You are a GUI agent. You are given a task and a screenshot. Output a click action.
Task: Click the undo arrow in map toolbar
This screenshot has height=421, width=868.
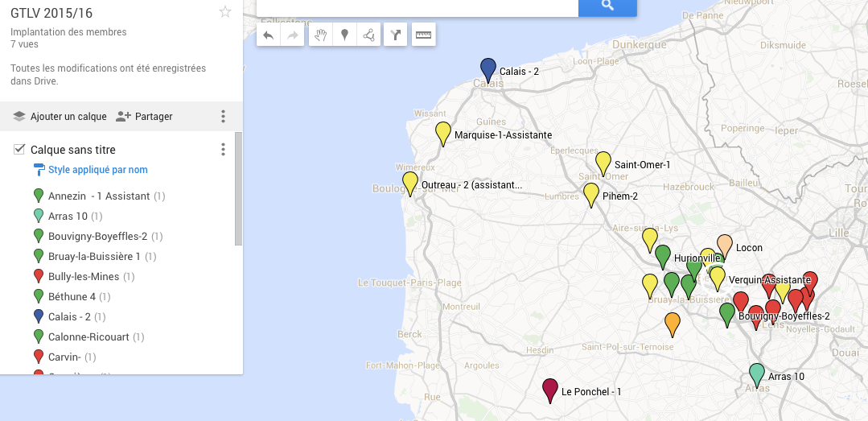coord(269,35)
